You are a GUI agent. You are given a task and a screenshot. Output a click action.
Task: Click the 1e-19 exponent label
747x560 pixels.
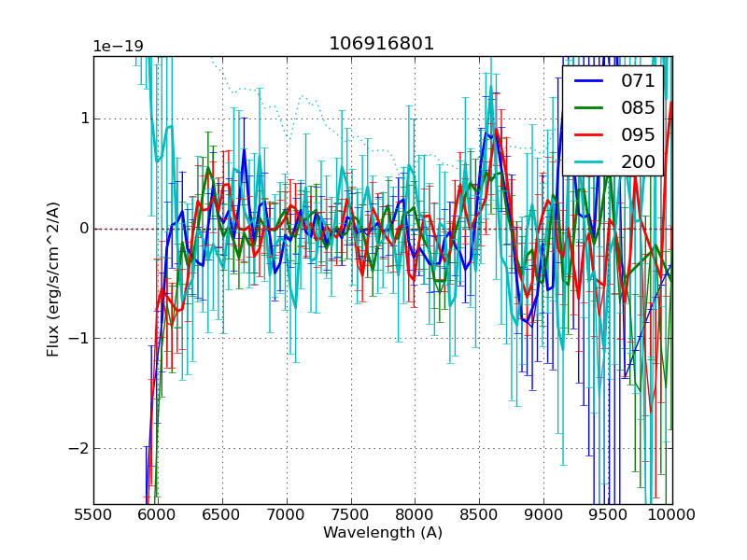[x=118, y=47]
